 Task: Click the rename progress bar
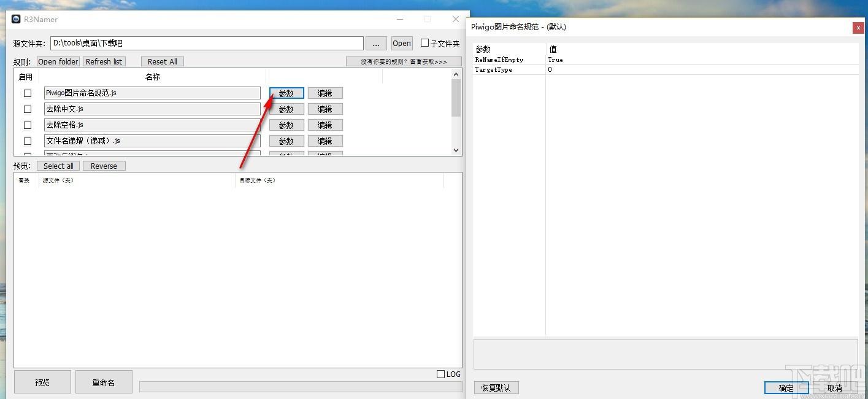point(300,386)
